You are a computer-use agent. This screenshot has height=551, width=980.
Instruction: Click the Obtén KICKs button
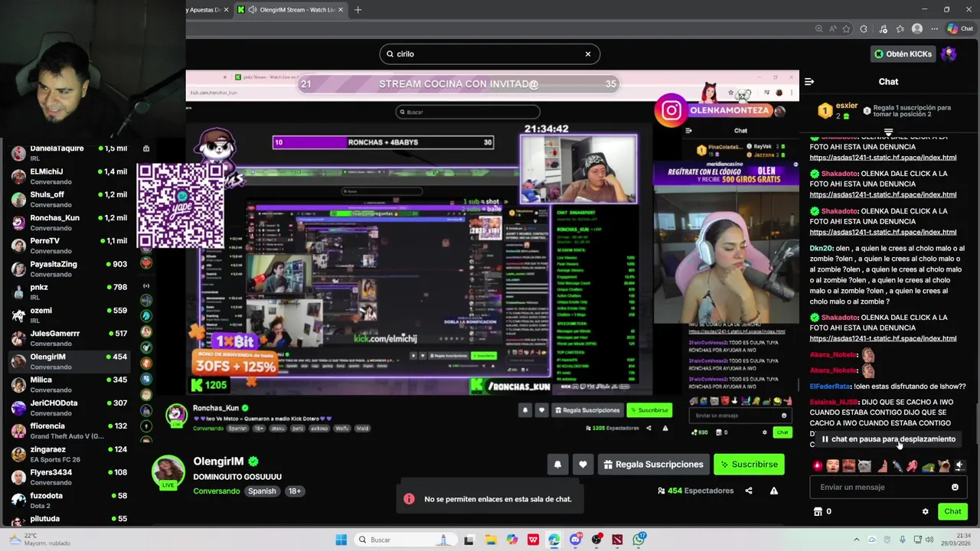coord(903,54)
